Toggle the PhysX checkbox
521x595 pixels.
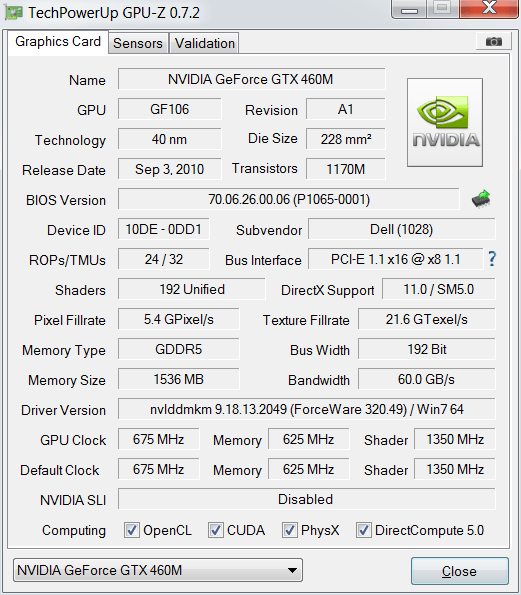[x=290, y=530]
